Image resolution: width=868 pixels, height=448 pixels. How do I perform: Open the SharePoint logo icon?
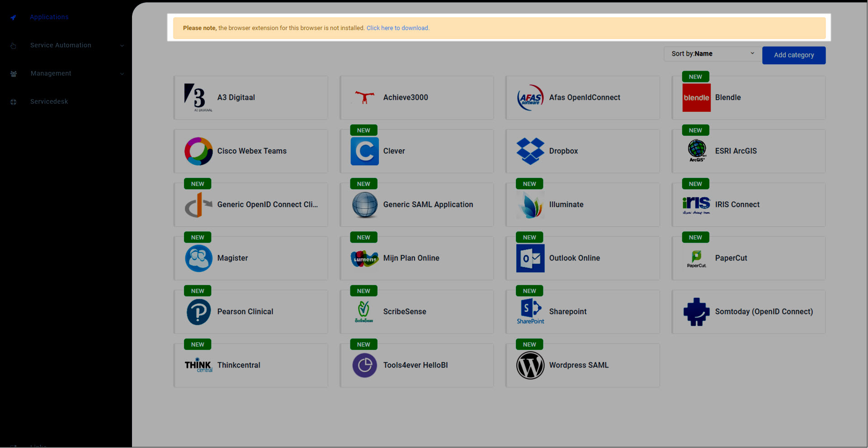point(530,312)
